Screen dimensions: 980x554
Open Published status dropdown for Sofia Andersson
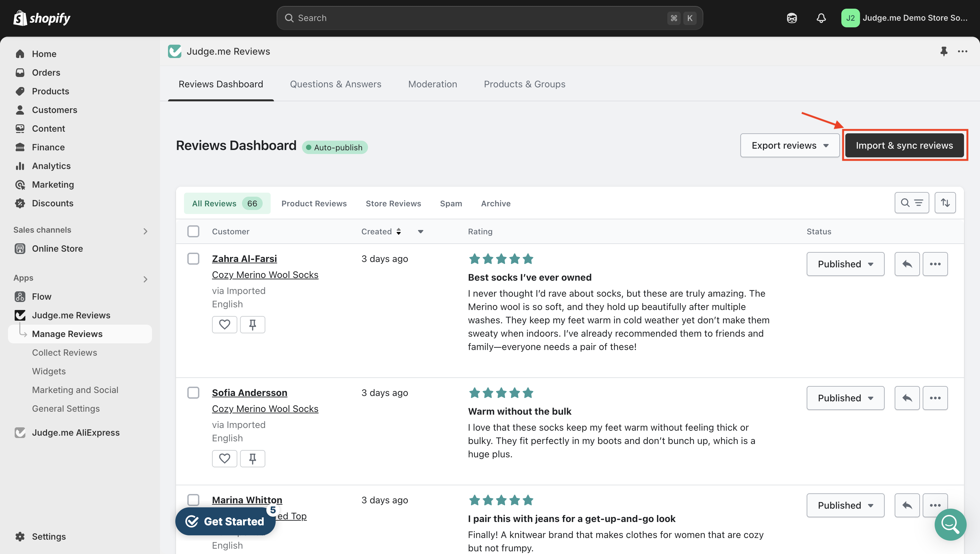click(845, 398)
